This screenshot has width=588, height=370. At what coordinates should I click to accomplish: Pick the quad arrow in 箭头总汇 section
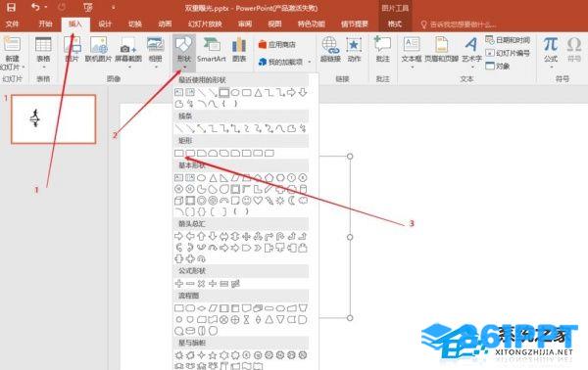pyautogui.click(x=246, y=236)
